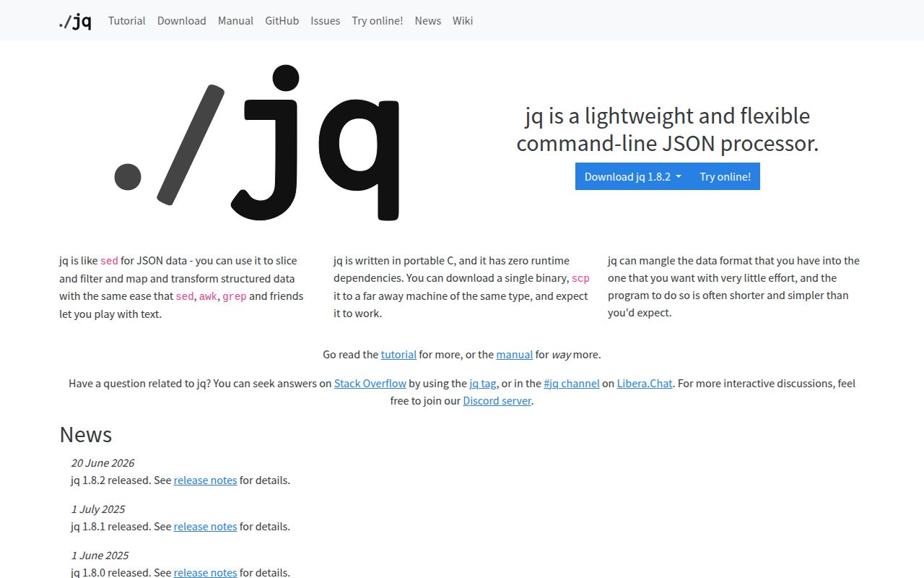This screenshot has width=924, height=578.
Task: Select Try online! in the navbar
Action: click(x=378, y=21)
